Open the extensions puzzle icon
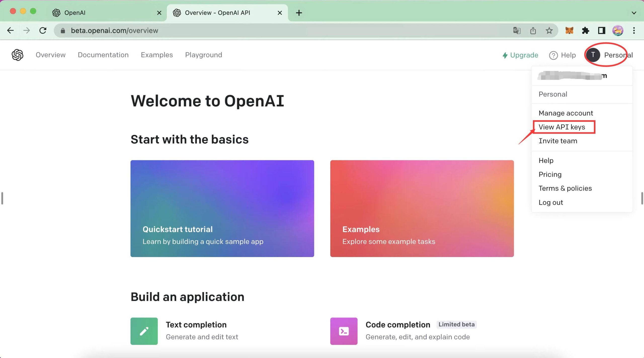The width and height of the screenshot is (644, 358). point(586,30)
